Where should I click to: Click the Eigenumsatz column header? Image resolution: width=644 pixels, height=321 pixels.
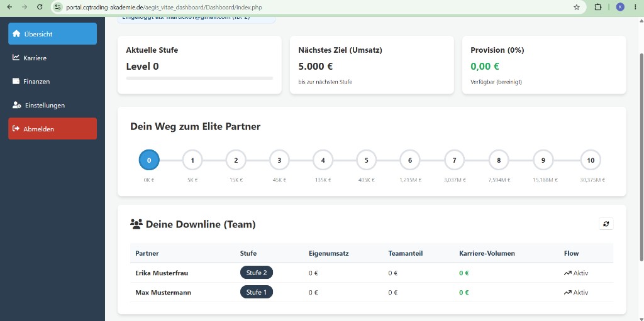pyautogui.click(x=328, y=253)
